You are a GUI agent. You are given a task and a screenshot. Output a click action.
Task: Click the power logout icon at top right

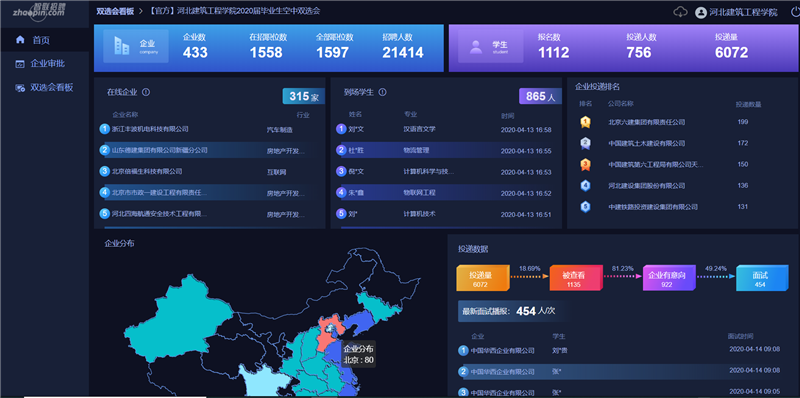pyautogui.click(x=795, y=12)
